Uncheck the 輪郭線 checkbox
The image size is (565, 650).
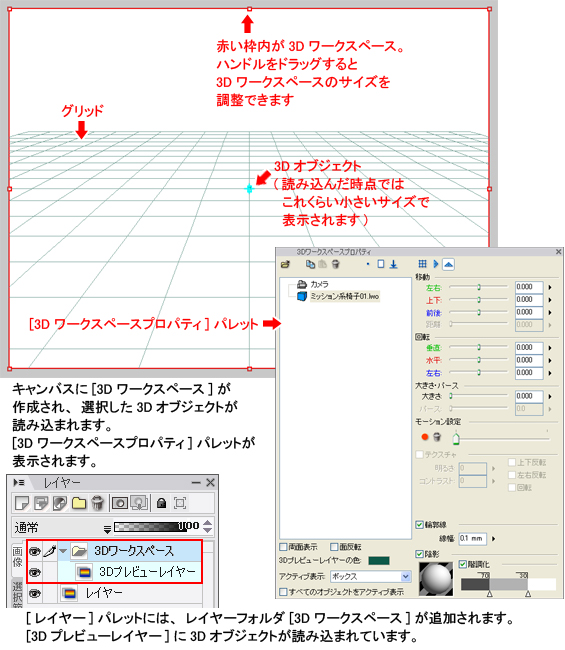[420, 524]
